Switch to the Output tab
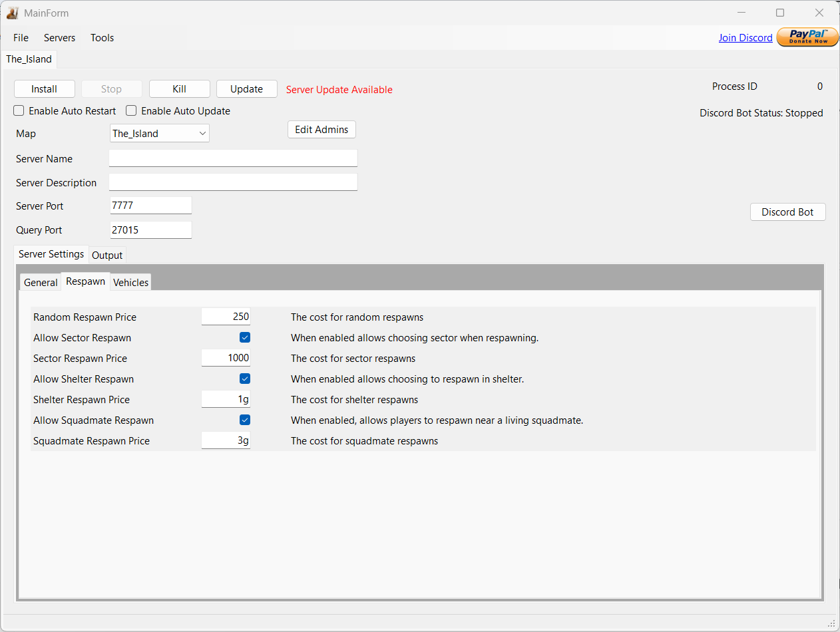840x632 pixels. coord(107,255)
